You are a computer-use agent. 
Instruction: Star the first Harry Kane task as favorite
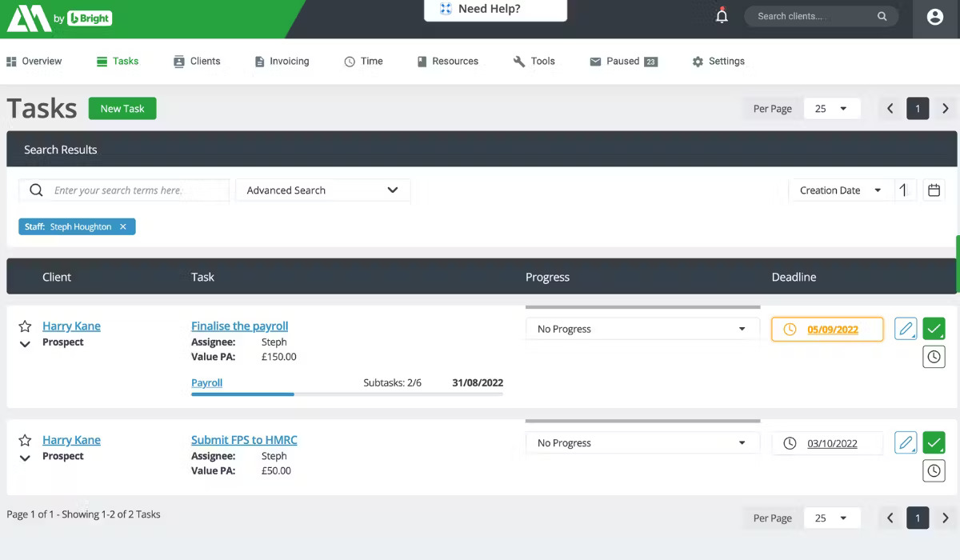tap(24, 325)
